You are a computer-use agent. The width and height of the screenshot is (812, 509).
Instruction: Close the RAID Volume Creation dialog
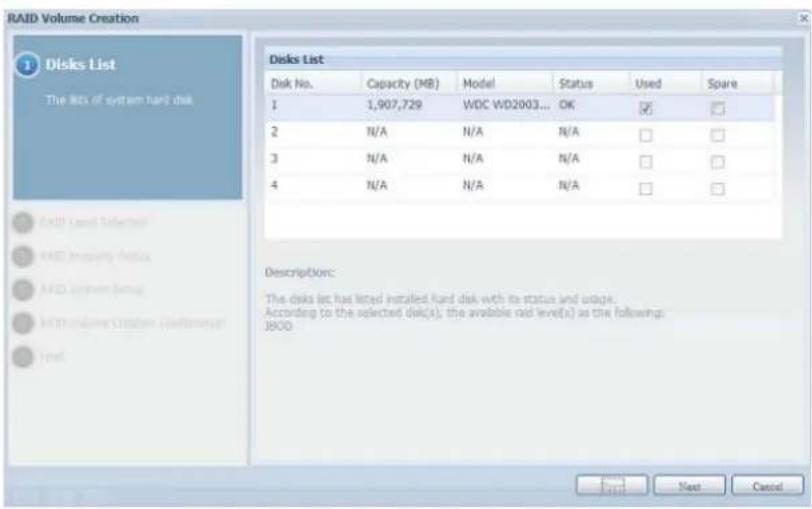point(803,18)
